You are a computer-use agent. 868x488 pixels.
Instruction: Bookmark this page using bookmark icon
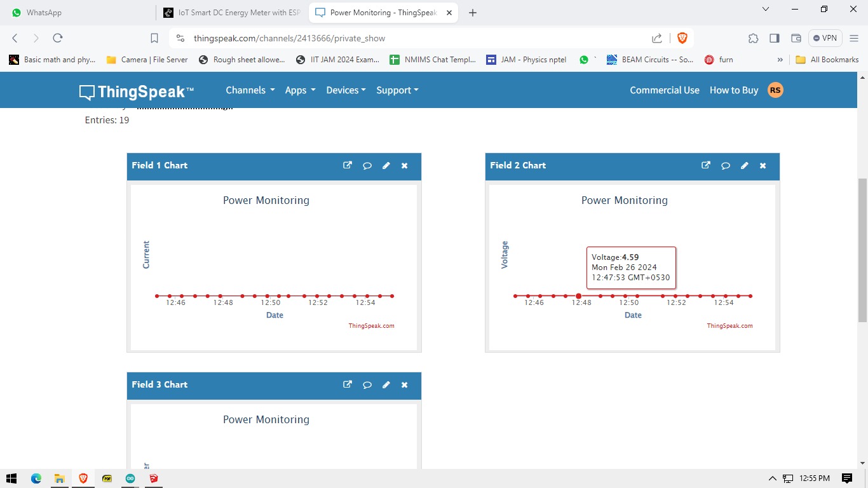pyautogui.click(x=154, y=38)
